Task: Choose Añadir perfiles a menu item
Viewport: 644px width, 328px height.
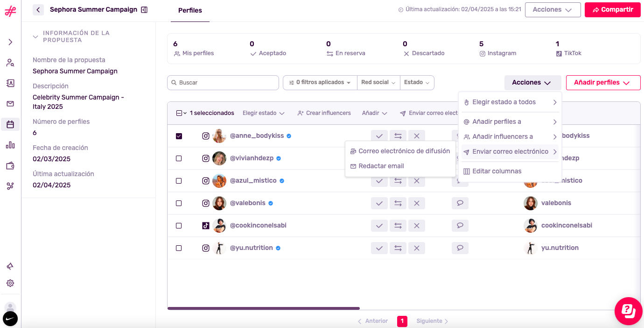Action: 510,121
